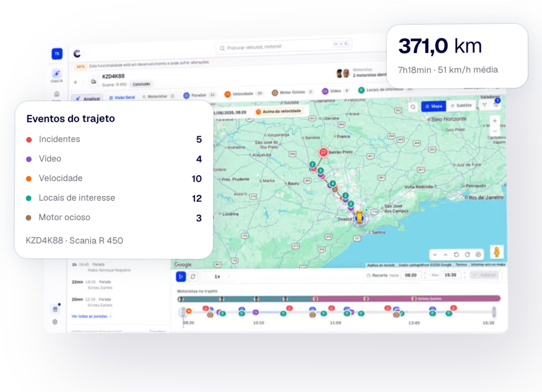The height and width of the screenshot is (392, 542).
Task: Zoom in on the map
Action: (495, 120)
